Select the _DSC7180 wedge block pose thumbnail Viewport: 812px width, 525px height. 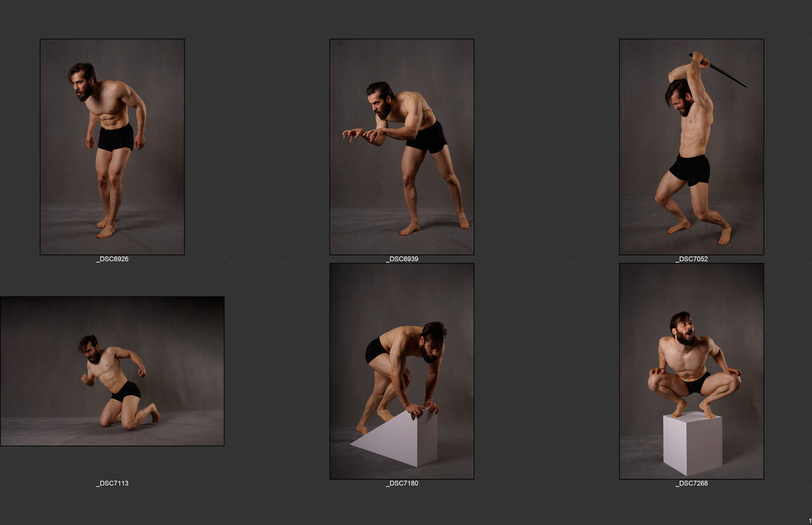(x=402, y=371)
